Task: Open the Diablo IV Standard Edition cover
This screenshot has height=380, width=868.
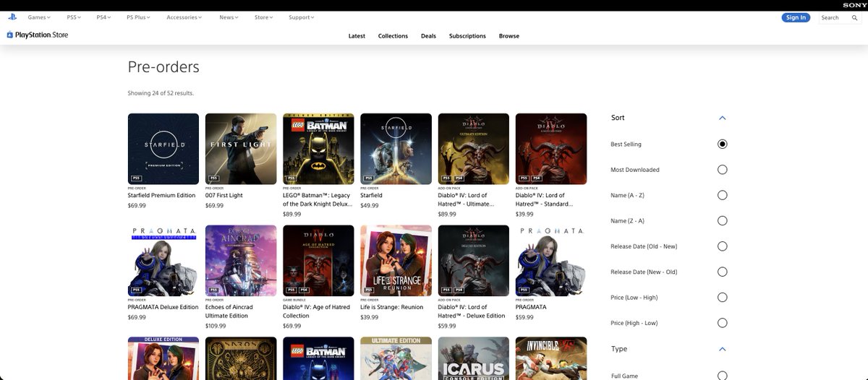Action: pos(551,149)
